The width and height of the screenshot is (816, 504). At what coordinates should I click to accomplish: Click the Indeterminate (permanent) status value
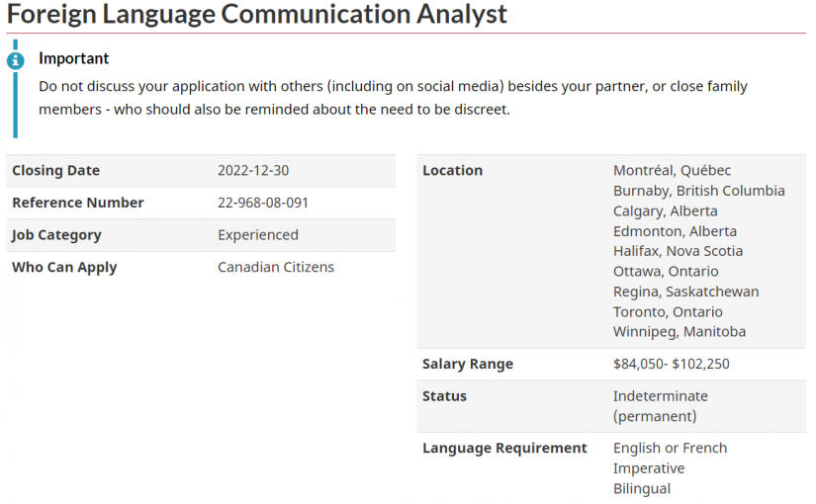point(660,405)
